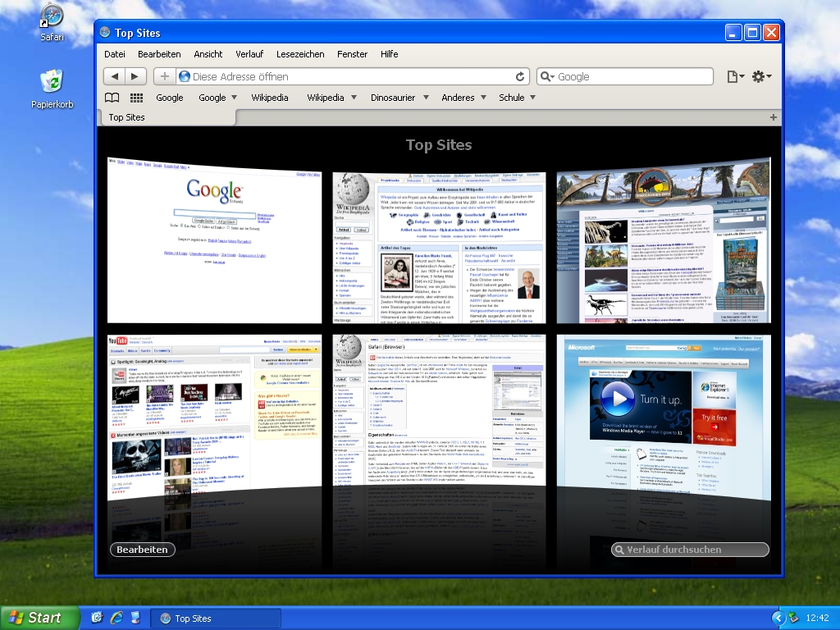
Task: Click the 12:42 taskbar clock
Action: tap(818, 618)
